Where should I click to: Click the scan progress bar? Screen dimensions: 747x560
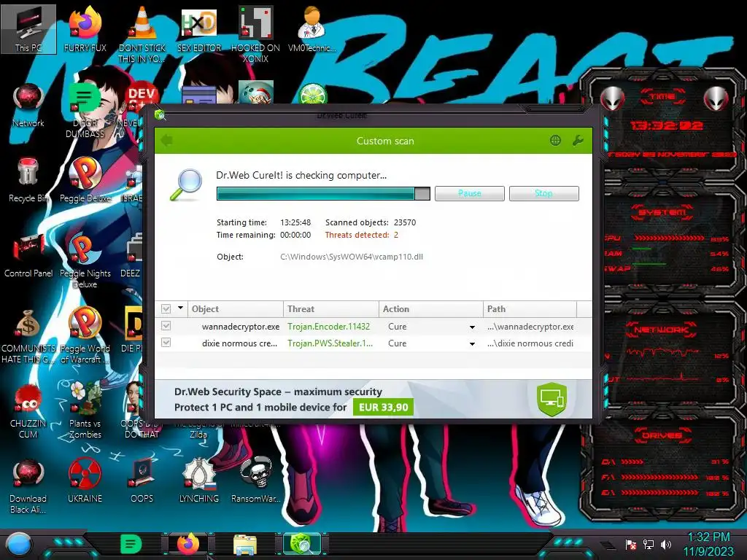(x=323, y=193)
